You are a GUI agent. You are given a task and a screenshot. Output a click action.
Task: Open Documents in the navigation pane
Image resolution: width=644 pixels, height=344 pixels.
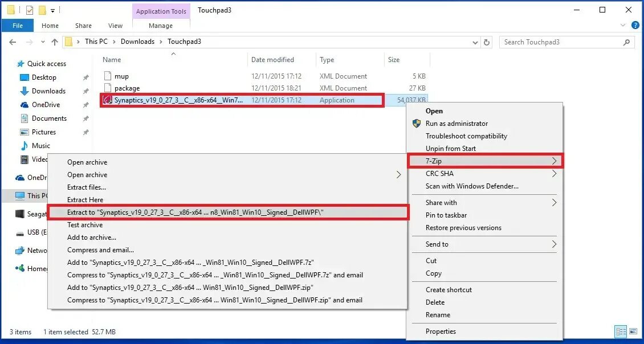[49, 118]
